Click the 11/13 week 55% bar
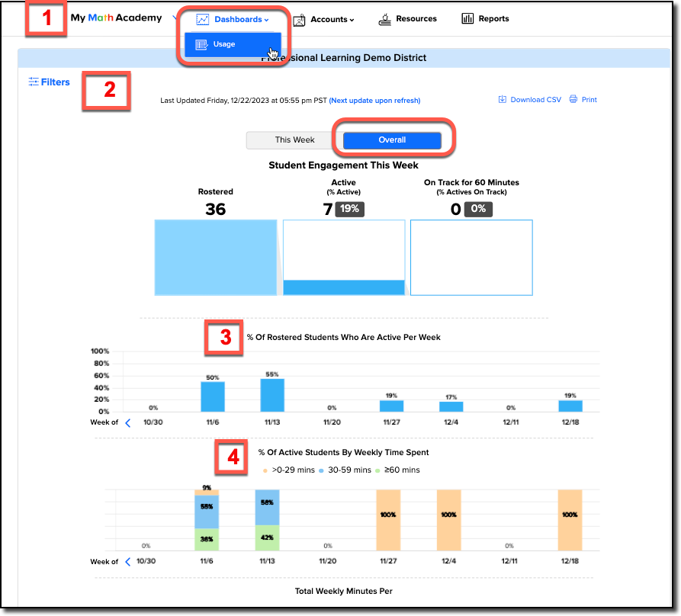The width and height of the screenshot is (681, 616). [x=272, y=395]
